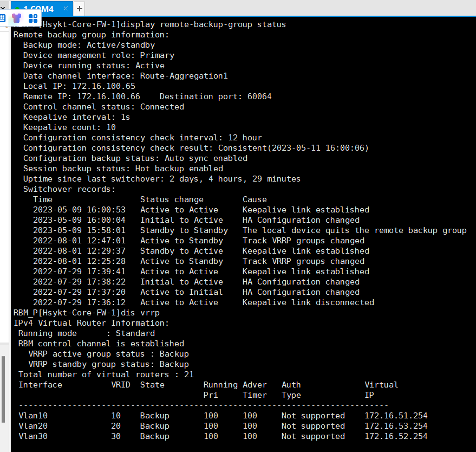This screenshot has width=476, height=452.
Task: Click 'Standby to Active' status change entry
Action: (181, 251)
